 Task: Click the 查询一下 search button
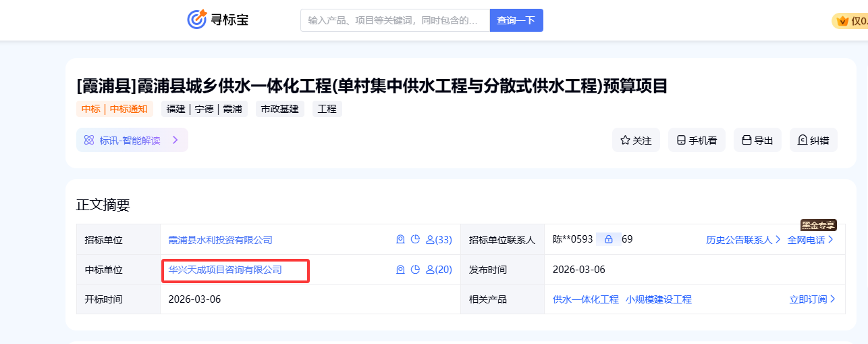[x=516, y=20]
